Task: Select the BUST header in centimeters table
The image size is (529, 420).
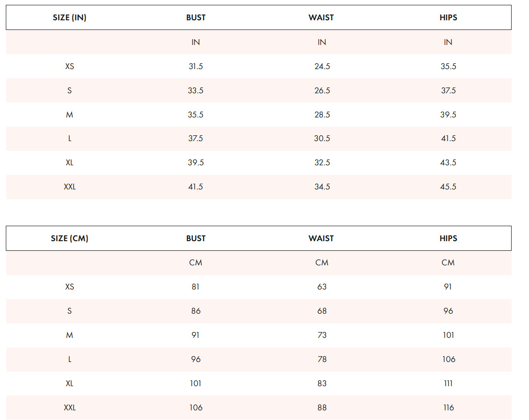Action: click(196, 238)
